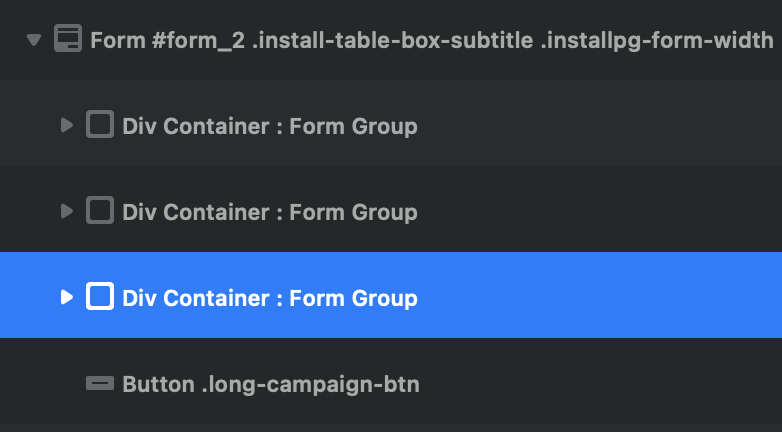
Task: Click the Form element icon
Action: (67, 41)
